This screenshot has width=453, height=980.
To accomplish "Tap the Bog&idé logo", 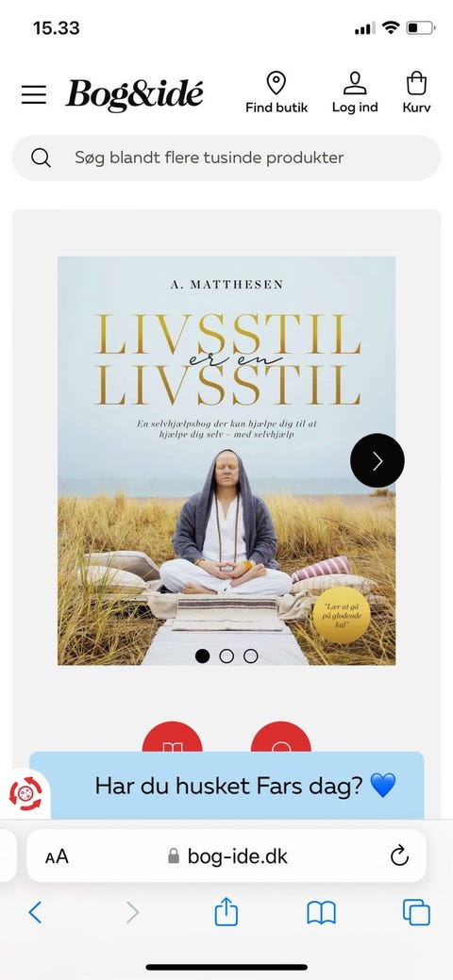I will point(135,95).
